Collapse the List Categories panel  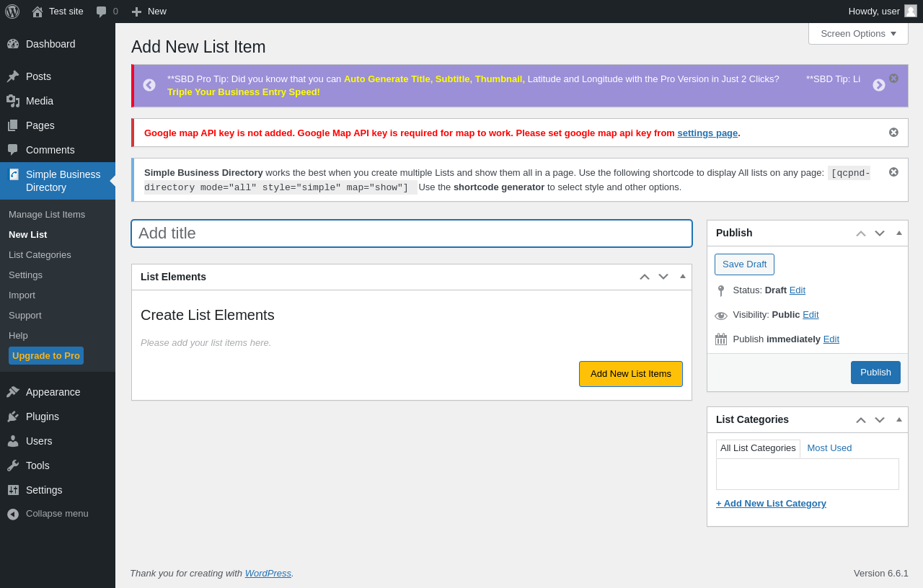click(899, 419)
